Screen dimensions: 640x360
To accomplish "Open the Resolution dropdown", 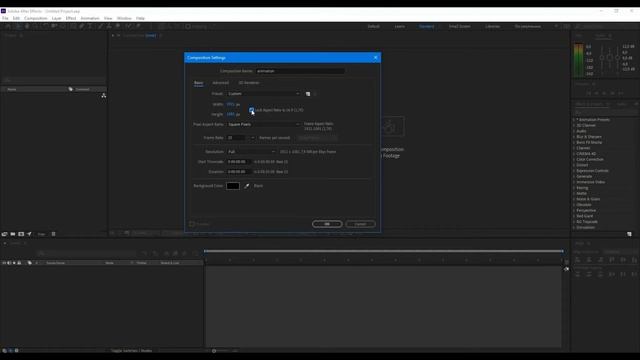I will (251, 152).
